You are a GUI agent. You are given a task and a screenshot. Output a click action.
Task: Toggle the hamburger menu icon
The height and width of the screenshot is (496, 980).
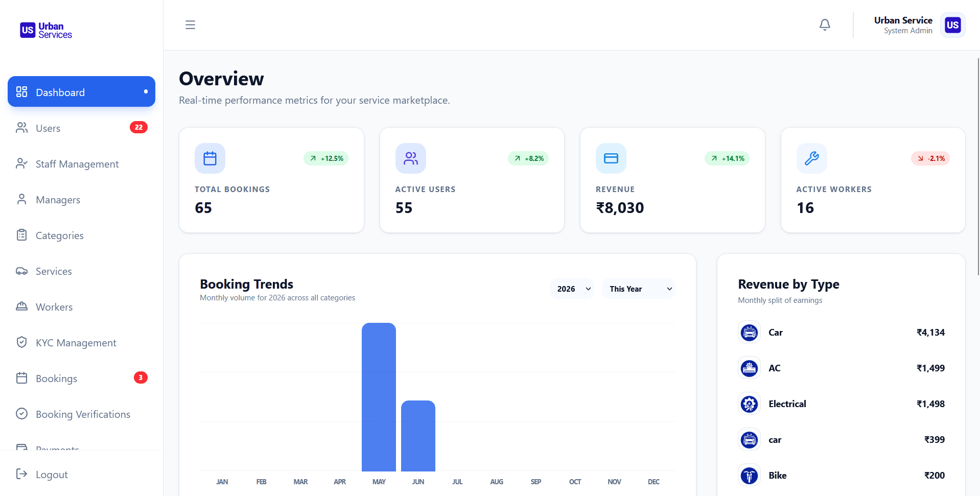[x=190, y=25]
